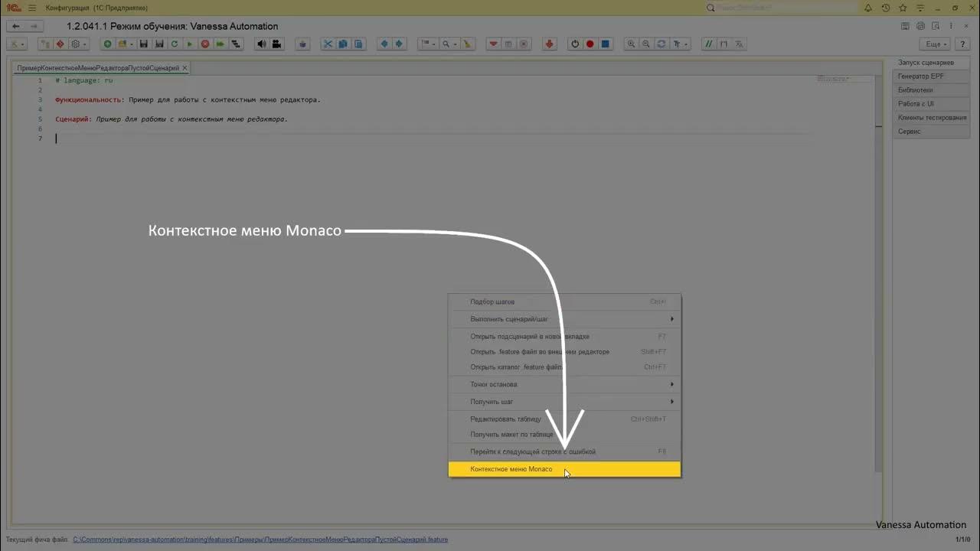Open the Генератор EPF side tab

tap(931, 77)
